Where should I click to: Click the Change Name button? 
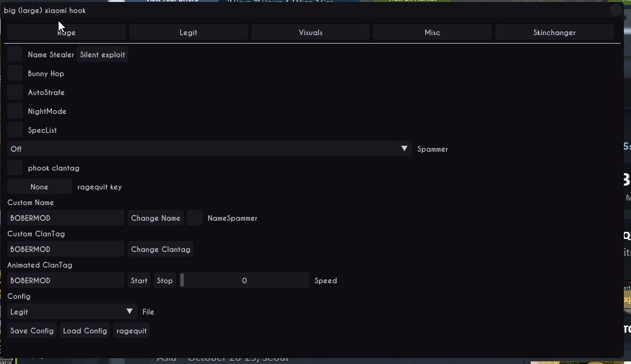click(x=156, y=218)
